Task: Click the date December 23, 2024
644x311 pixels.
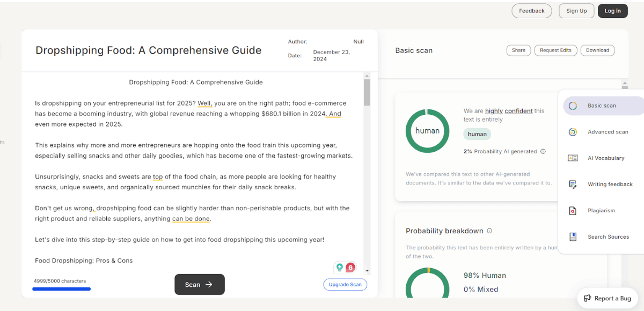Action: tap(331, 56)
